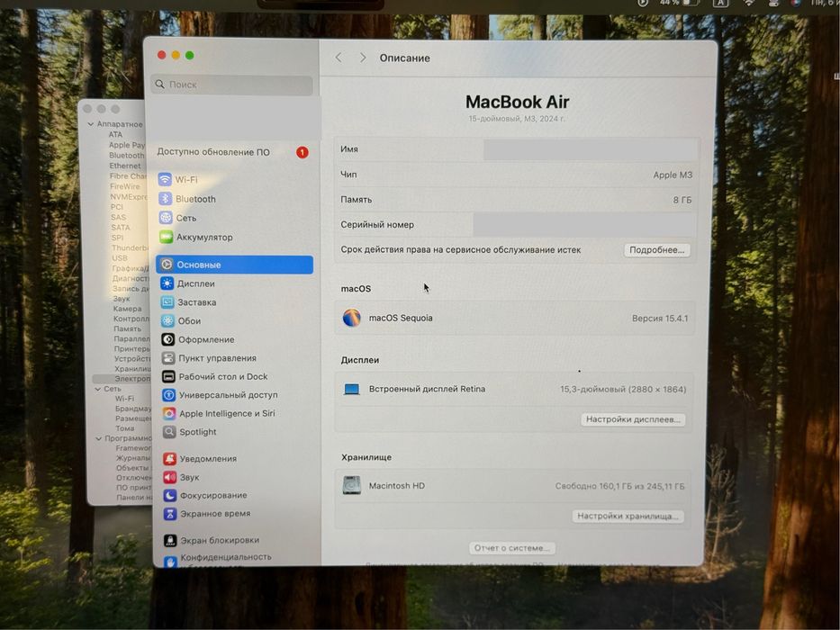
Task: Select ATA in System Information window
Action: tap(115, 134)
